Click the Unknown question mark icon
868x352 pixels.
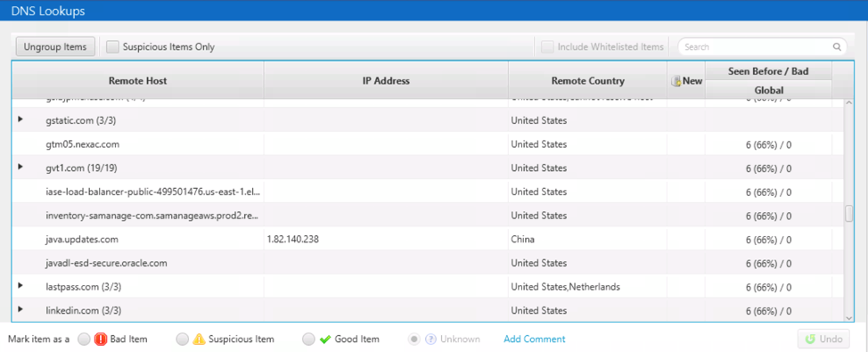tap(430, 340)
